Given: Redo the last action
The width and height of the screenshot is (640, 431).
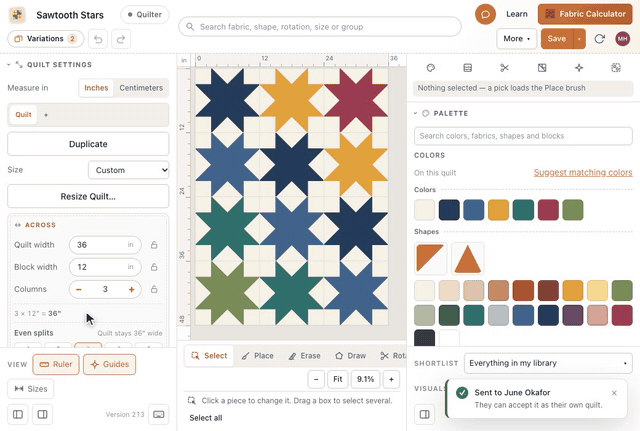Looking at the screenshot, I should 121,39.
